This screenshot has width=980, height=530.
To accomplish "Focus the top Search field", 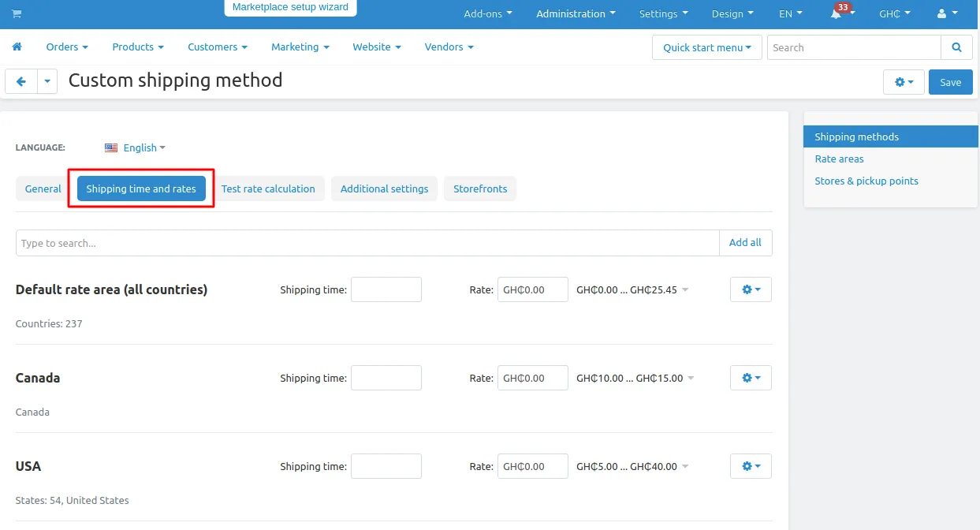I will click(x=854, y=47).
